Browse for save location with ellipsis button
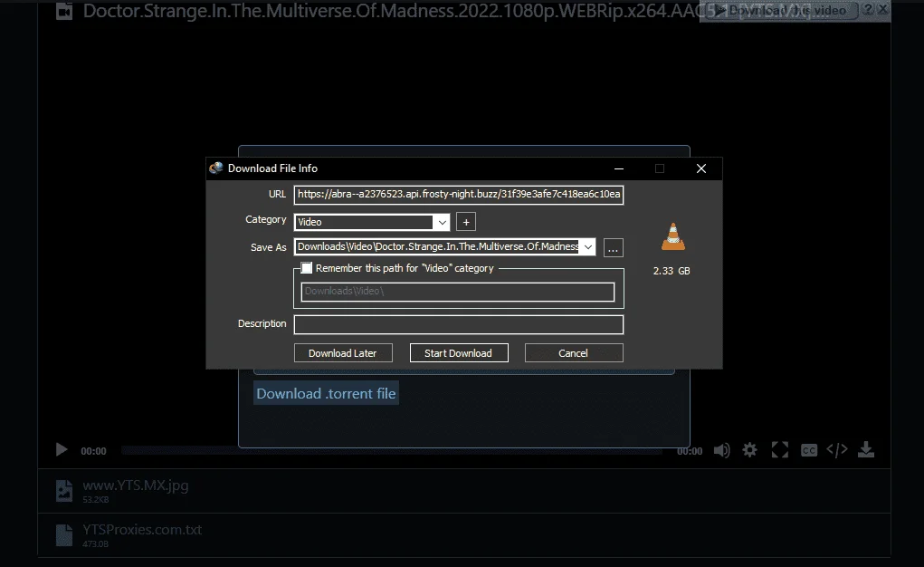This screenshot has height=567, width=924. coord(613,248)
